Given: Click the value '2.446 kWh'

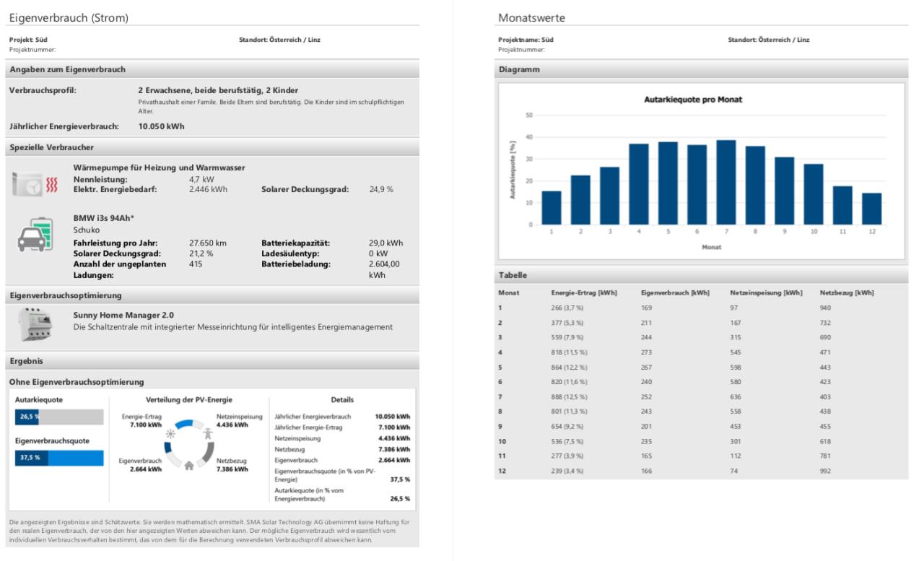Looking at the screenshot, I should pos(208,189).
